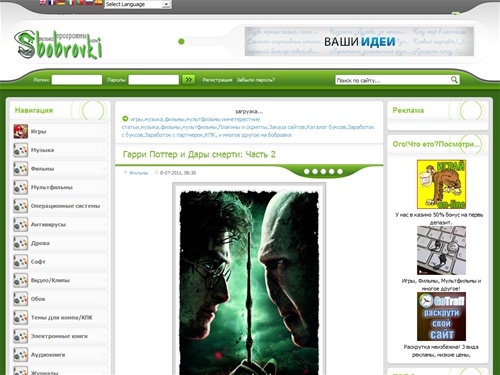The image size is (500, 375).
Task: Go to the Аудиокниги section
Action: pos(60,355)
